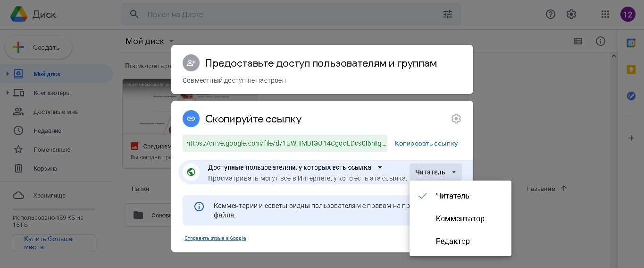Open Google Calendar side panel icon
Viewport: 644px width, 268px height.
631,43
